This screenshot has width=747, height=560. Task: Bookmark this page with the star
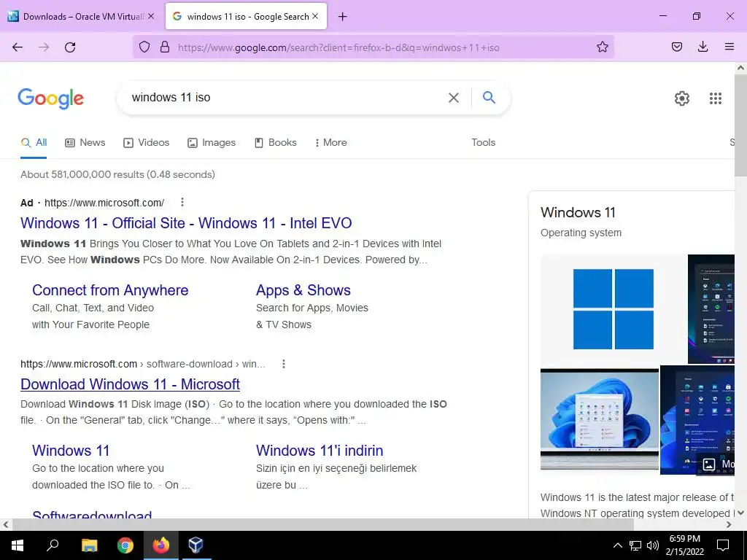(602, 47)
